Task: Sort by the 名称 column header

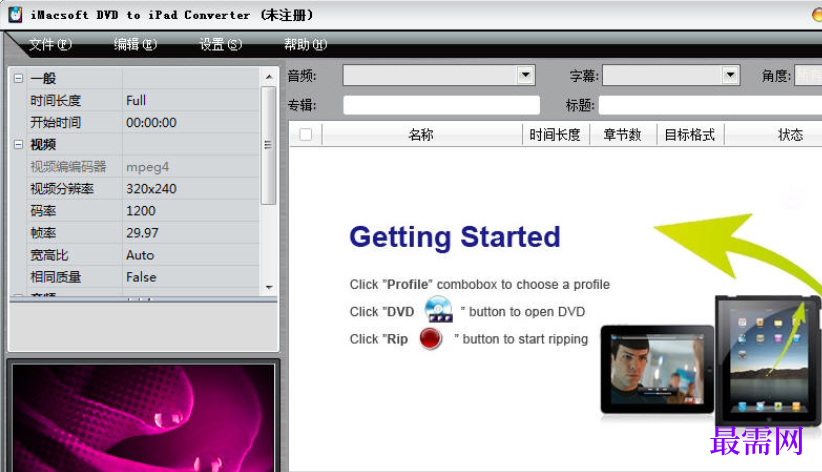Action: 421,135
